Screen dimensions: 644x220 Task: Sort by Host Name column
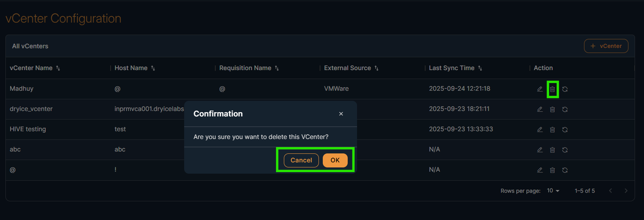click(153, 68)
